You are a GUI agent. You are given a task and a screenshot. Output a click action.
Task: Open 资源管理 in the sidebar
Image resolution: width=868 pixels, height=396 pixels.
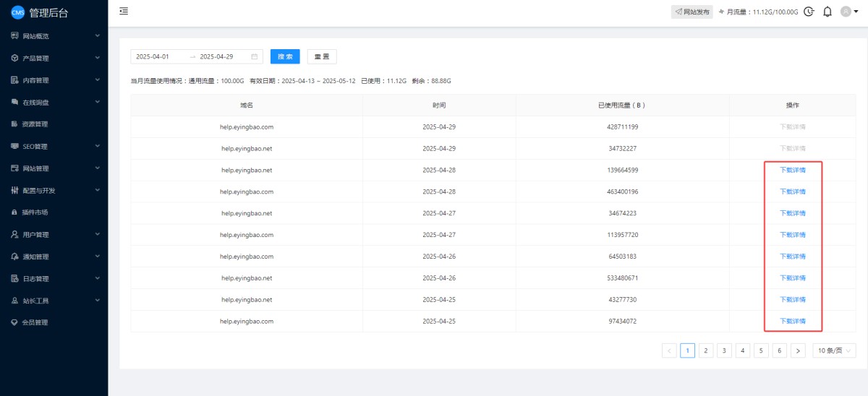pyautogui.click(x=35, y=124)
